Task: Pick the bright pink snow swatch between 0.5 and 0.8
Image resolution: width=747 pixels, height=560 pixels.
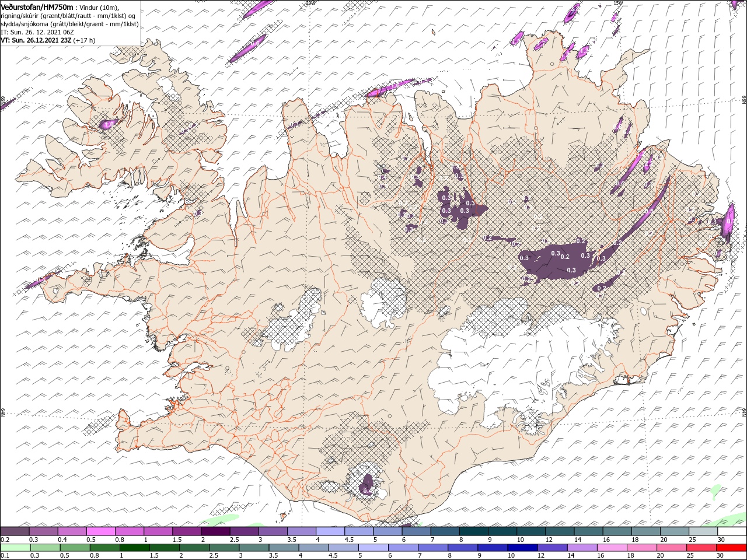Action: pos(100,531)
